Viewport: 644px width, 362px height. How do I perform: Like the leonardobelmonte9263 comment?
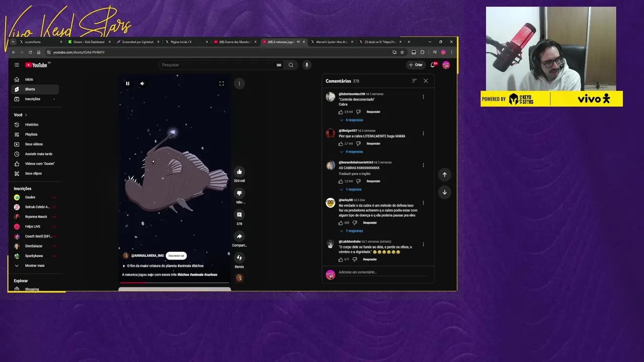click(341, 181)
